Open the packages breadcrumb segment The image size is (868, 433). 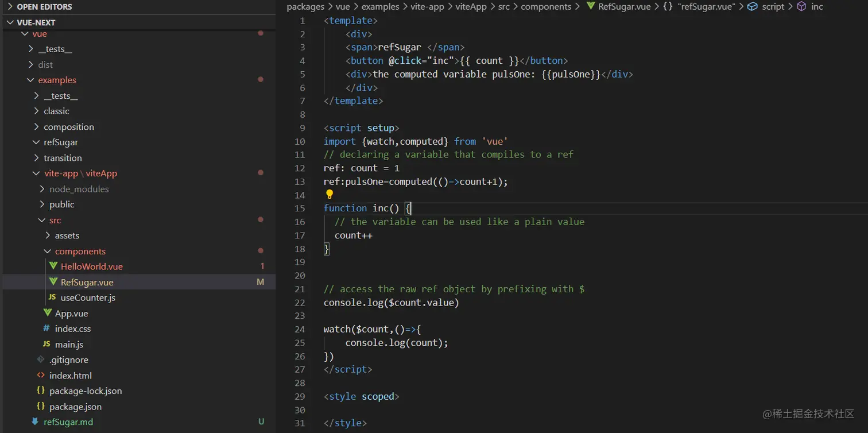[x=307, y=6]
